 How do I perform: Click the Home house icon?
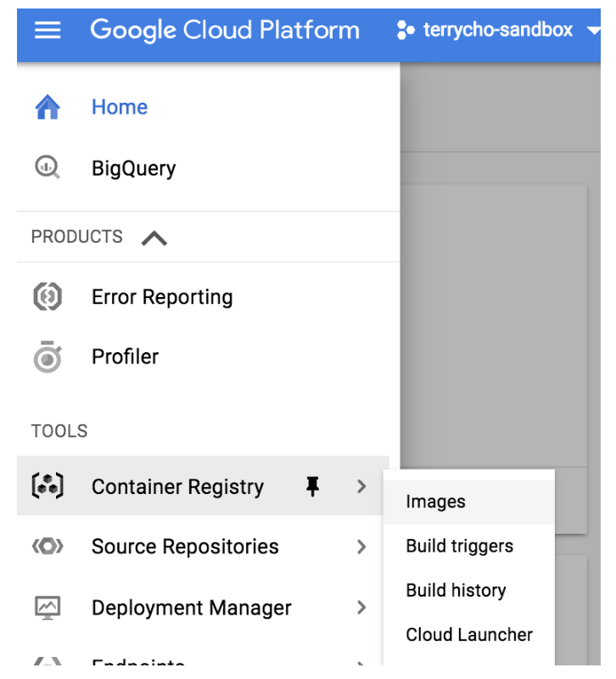coord(48,107)
